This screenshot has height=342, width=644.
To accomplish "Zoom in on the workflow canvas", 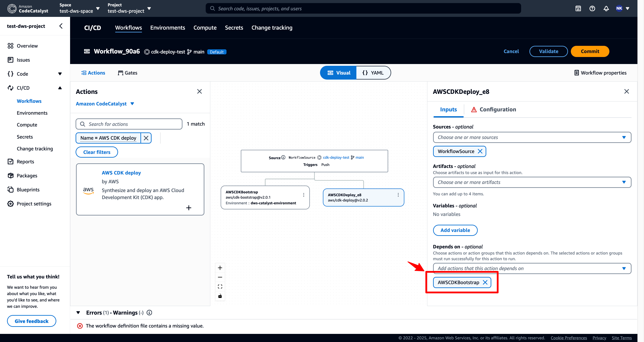I will pyautogui.click(x=220, y=268).
